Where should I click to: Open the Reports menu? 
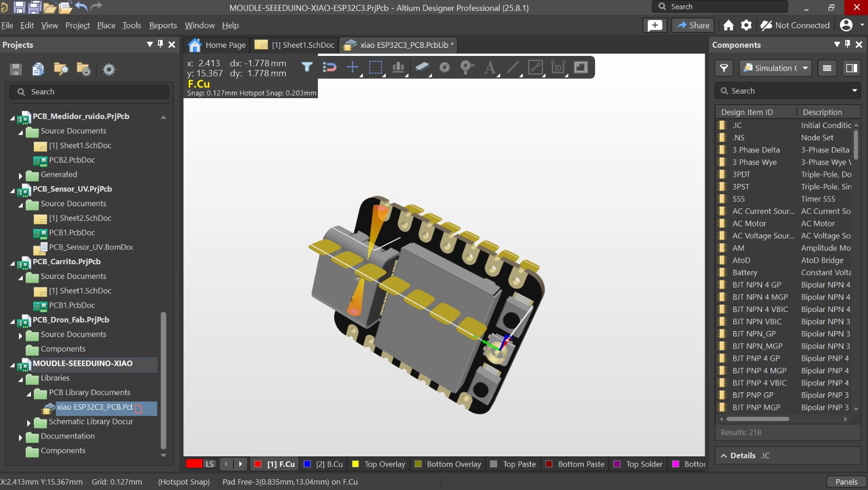tap(163, 25)
